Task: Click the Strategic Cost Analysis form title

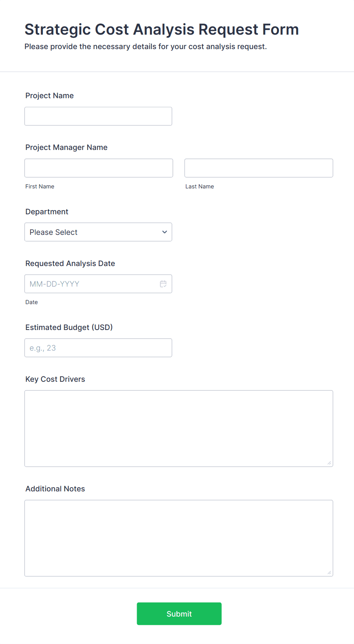Action: tap(162, 30)
